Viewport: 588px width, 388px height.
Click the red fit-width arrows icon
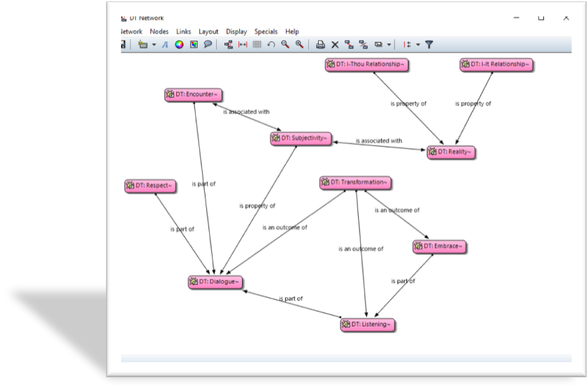click(x=243, y=45)
